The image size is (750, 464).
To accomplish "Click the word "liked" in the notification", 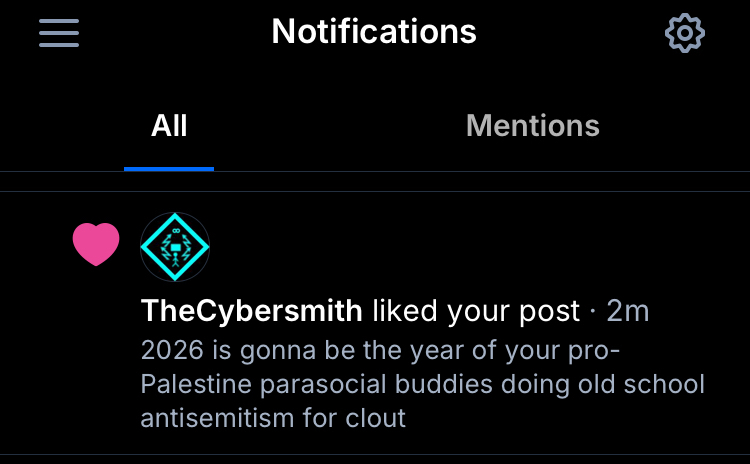I will pyautogui.click(x=405, y=311).
